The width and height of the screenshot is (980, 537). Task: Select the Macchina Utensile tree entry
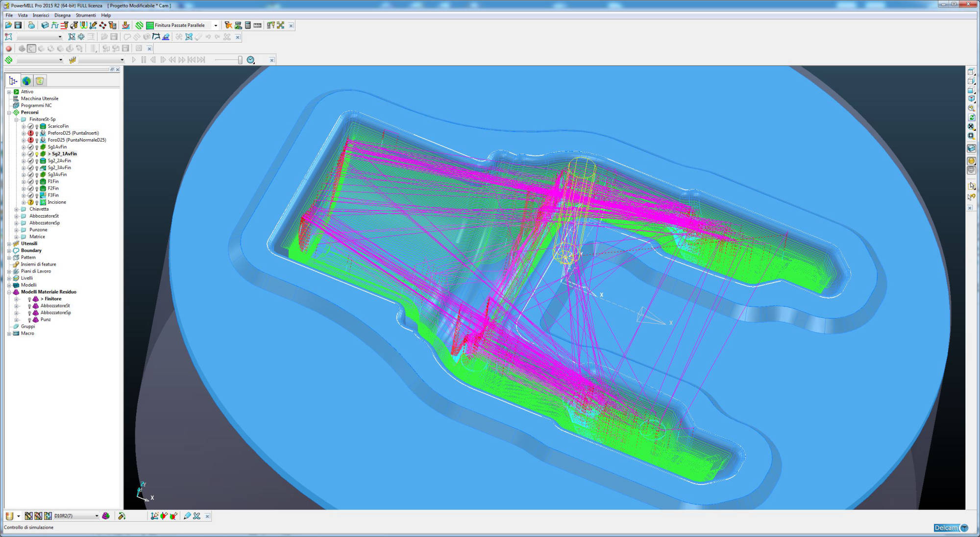pos(39,98)
